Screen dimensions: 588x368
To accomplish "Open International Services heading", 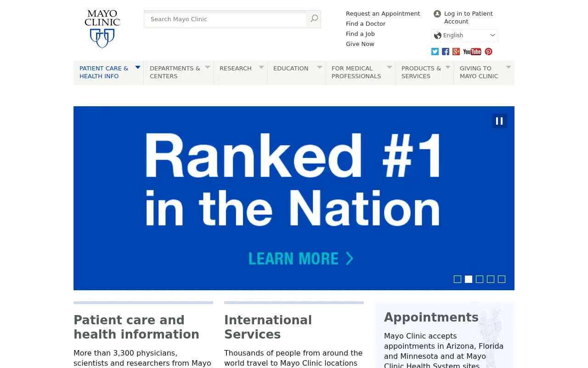I will 268,327.
